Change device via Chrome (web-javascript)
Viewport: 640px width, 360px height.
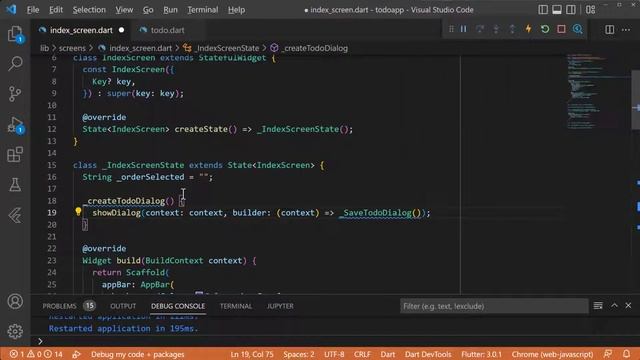pyautogui.click(x=552, y=354)
